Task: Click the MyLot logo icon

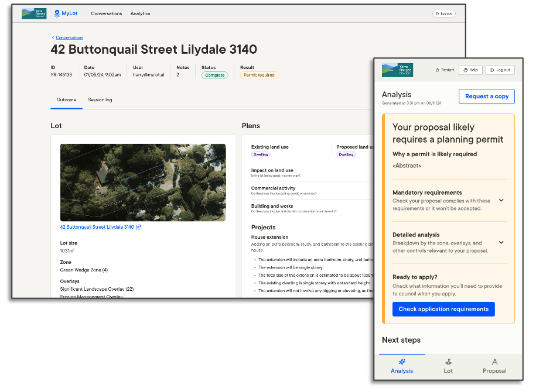Action: 57,13
